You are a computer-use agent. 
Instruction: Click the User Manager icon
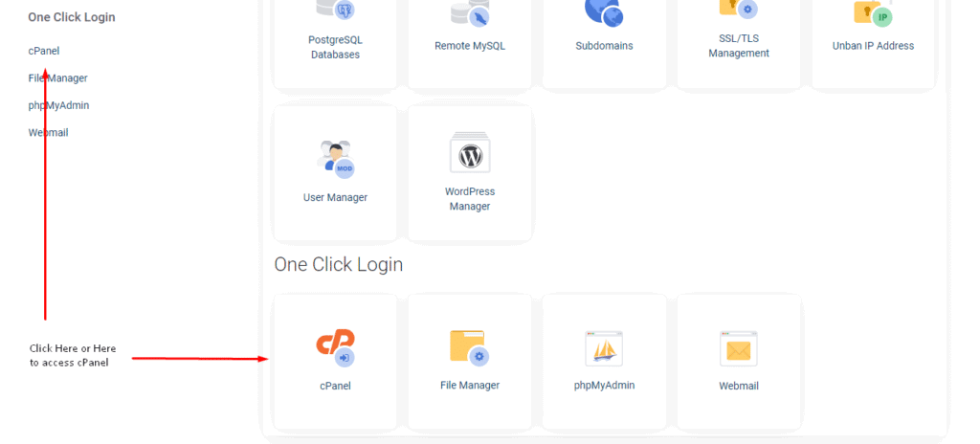pos(336,159)
